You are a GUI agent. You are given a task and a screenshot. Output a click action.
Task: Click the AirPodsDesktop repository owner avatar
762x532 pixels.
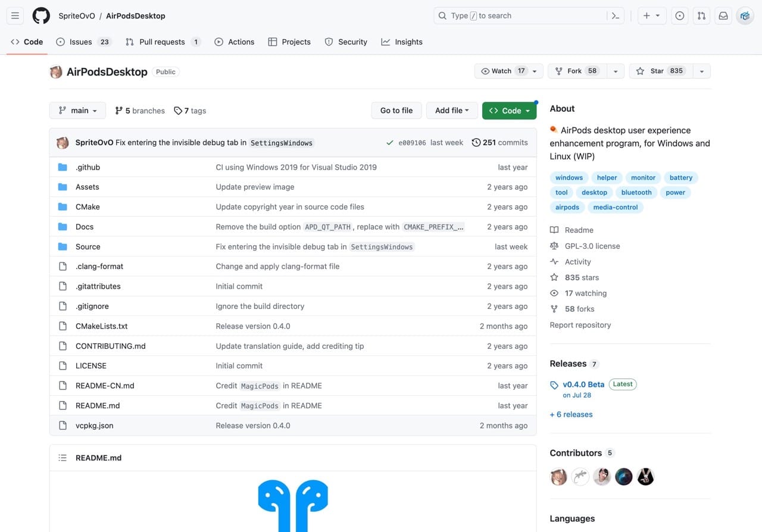(x=56, y=72)
